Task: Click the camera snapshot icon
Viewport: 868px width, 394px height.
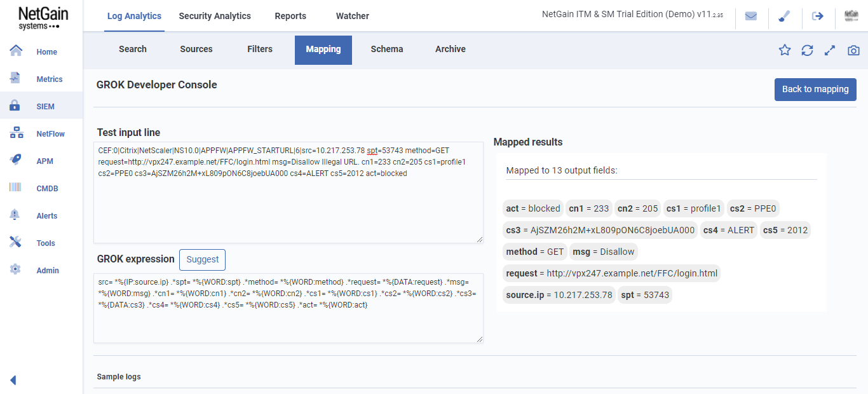Action: coord(853,50)
